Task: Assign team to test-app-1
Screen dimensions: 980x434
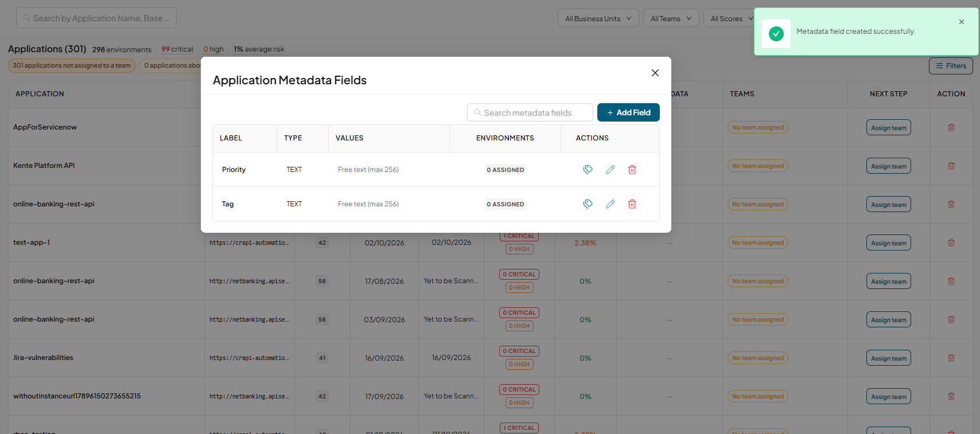Action: point(889,243)
